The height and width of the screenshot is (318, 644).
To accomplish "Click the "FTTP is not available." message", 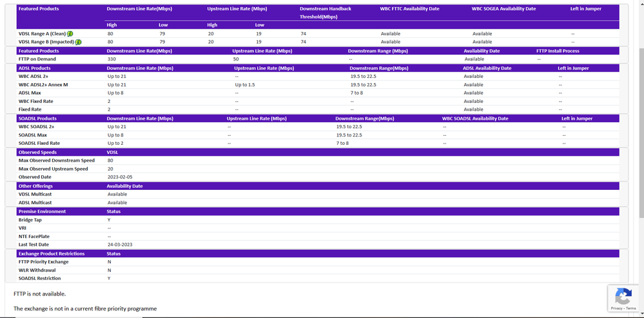I will point(39,294).
